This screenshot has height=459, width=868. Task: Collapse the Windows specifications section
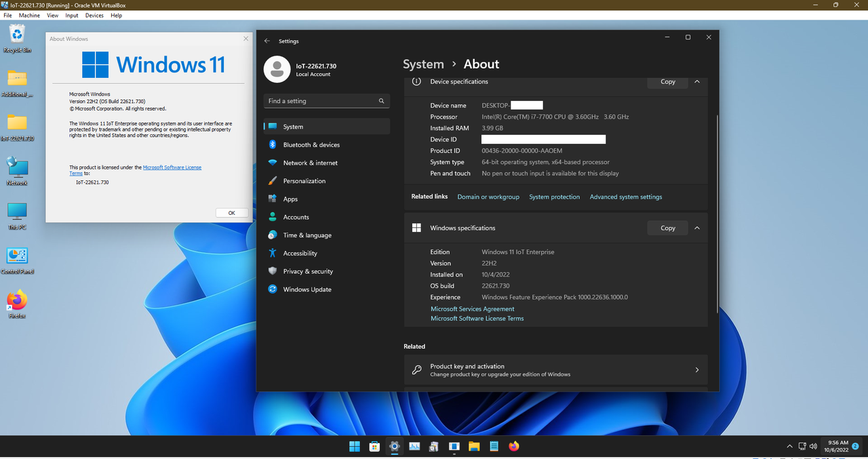click(696, 228)
